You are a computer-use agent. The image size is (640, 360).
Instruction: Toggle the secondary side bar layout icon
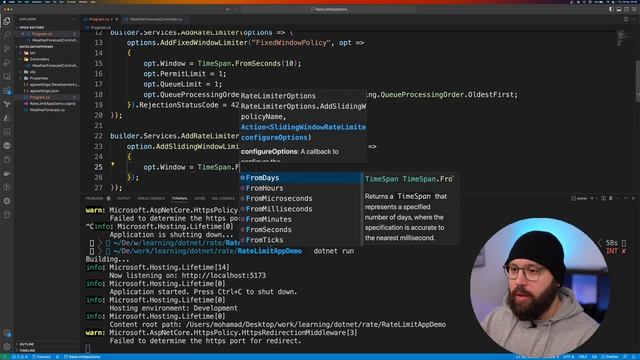tap(626, 9)
